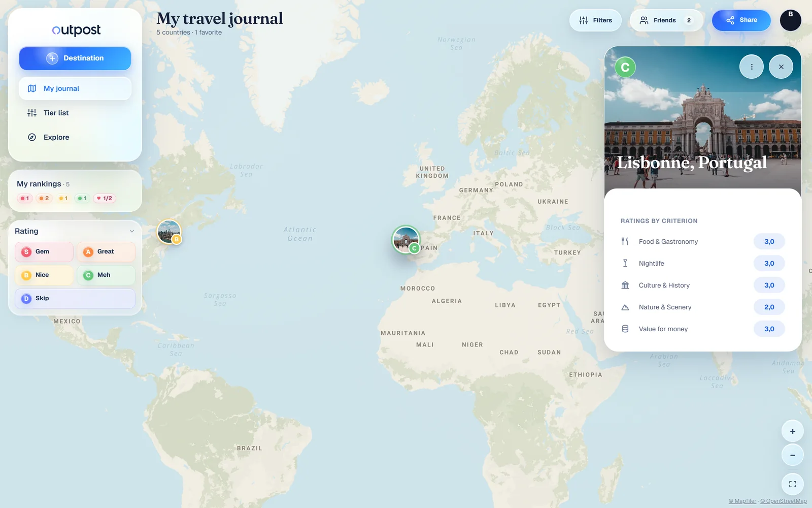Image resolution: width=812 pixels, height=508 pixels.
Task: Open the Filters panel
Action: [x=595, y=20]
